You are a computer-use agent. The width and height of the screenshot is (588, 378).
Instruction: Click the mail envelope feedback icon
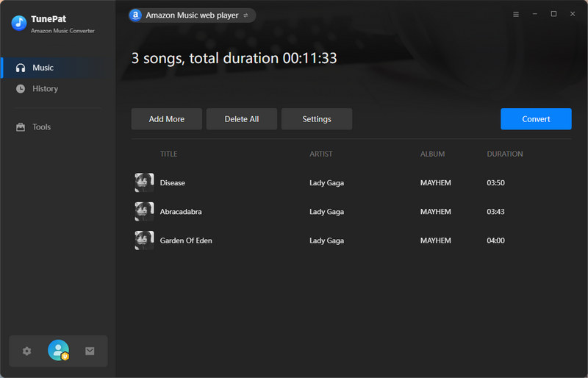[90, 351]
